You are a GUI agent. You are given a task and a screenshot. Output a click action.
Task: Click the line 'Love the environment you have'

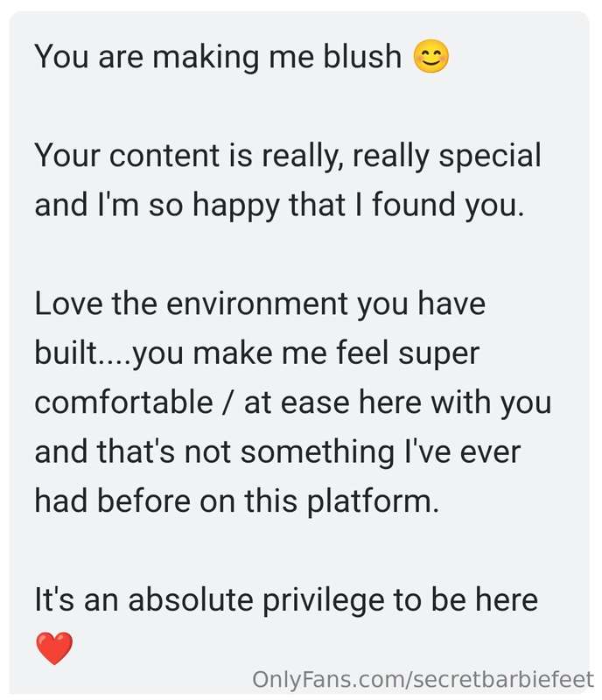260,304
